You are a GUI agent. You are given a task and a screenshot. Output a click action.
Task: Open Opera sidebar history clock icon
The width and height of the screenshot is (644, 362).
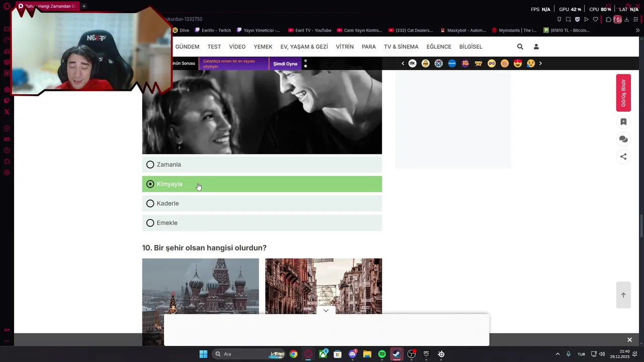click(7, 150)
